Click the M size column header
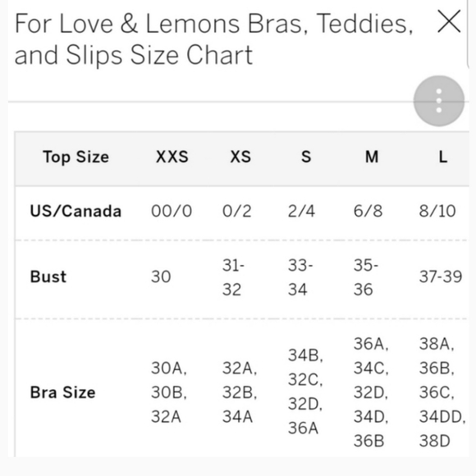The image size is (476, 476). click(x=372, y=157)
